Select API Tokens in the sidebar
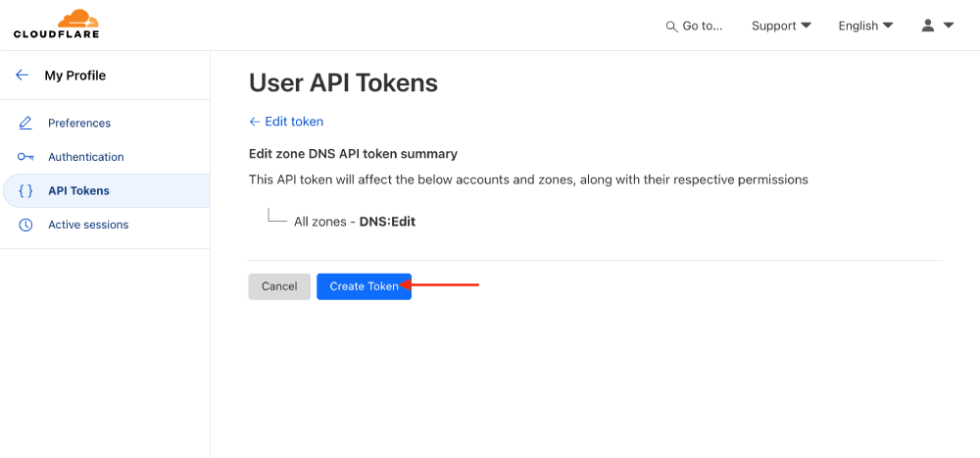 pos(106,191)
